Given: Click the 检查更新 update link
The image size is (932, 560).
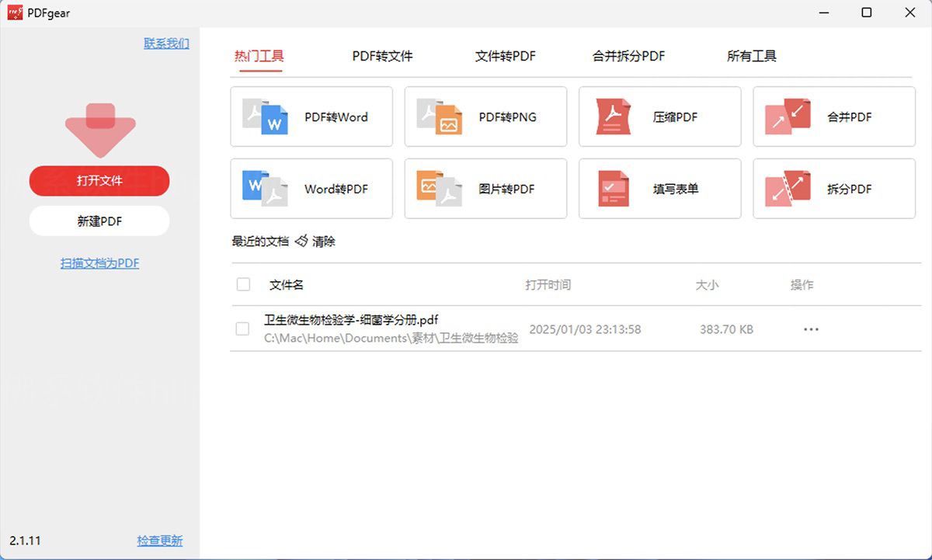Looking at the screenshot, I should coord(159,540).
